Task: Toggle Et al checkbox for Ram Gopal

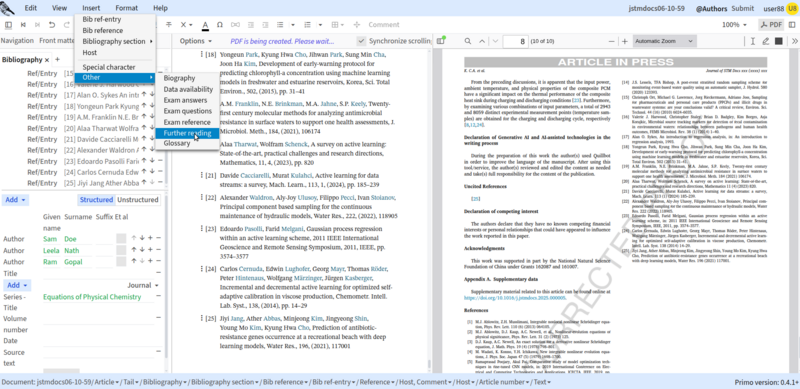Action: click(x=121, y=261)
